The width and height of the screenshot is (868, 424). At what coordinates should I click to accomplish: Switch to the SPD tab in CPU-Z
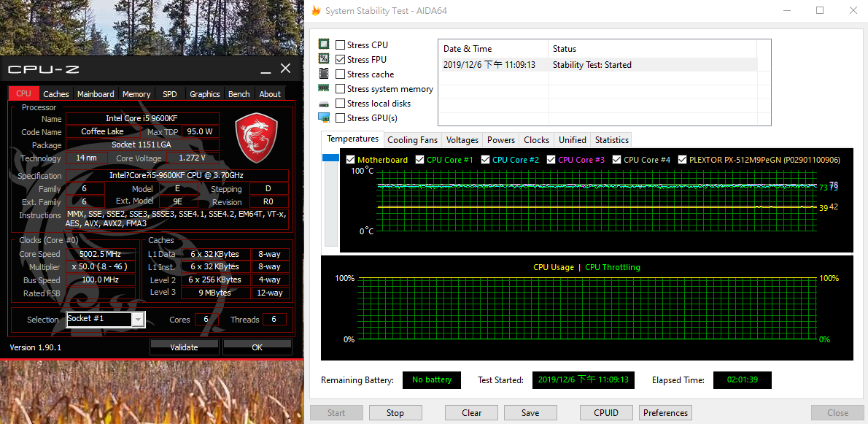170,93
